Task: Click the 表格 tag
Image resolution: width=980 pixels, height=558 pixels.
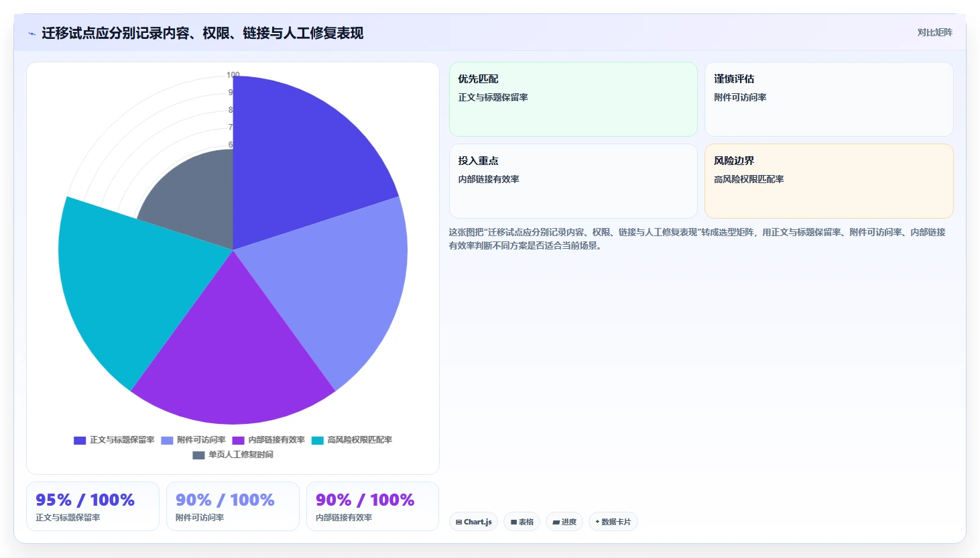Action: click(x=522, y=522)
